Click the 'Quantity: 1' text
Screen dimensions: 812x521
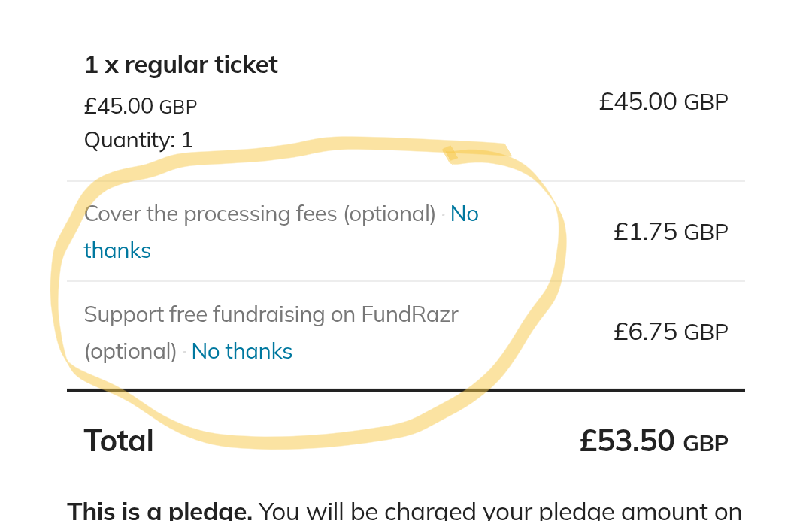[138, 140]
